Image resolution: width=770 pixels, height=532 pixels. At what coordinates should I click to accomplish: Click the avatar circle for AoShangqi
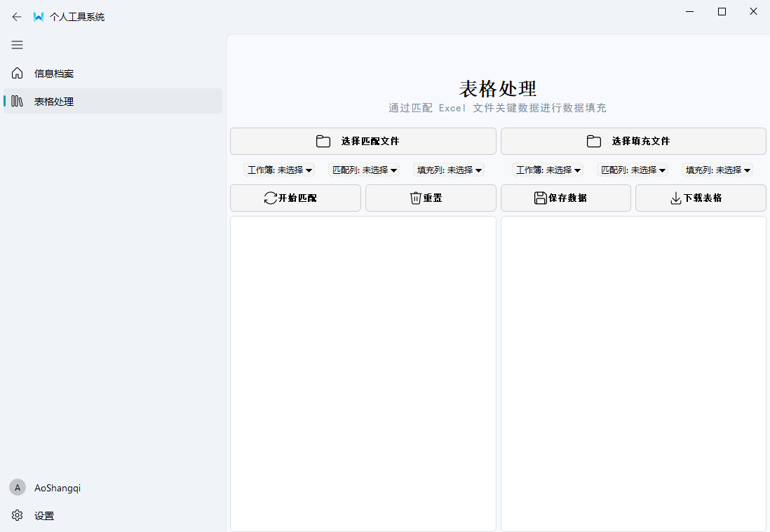pos(16,487)
